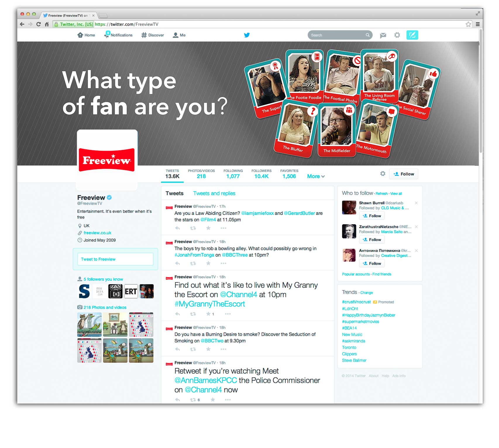This screenshot has width=499, height=448.
Task: Switch to Tweets and replies tab
Action: (214, 193)
